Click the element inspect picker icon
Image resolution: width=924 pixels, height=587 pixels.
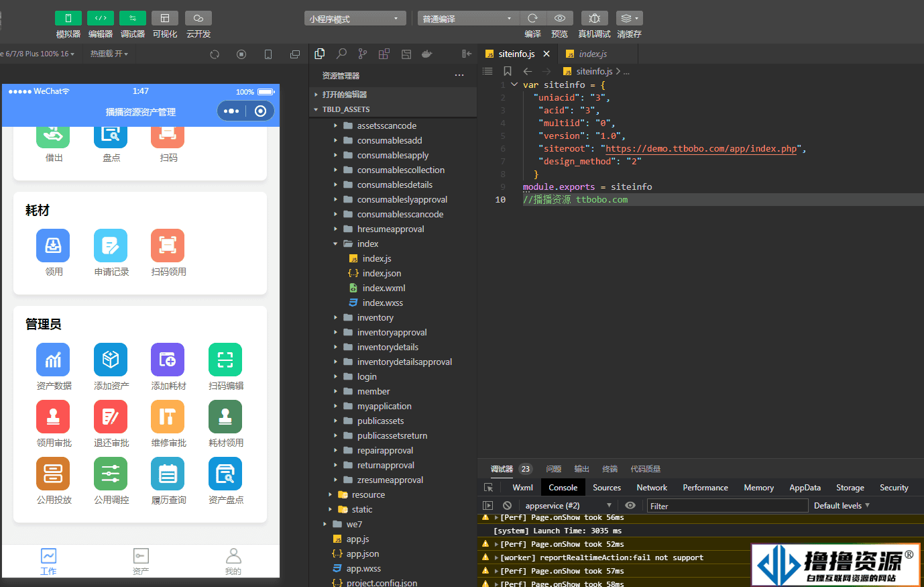pyautogui.click(x=488, y=488)
